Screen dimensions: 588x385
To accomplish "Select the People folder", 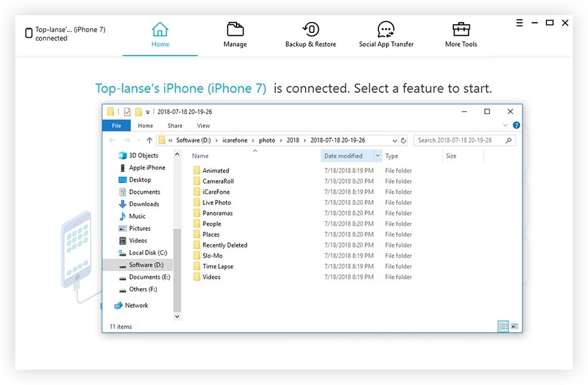I will (x=207, y=224).
